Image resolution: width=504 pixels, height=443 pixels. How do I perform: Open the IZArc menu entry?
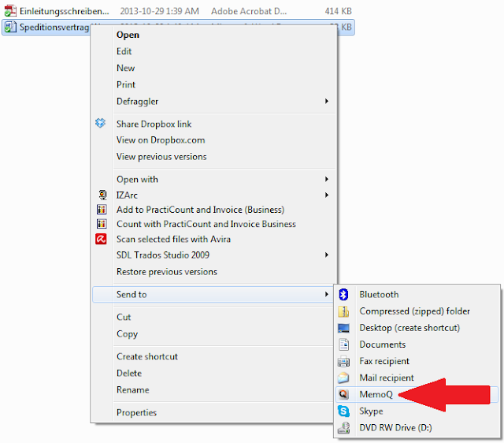point(127,195)
